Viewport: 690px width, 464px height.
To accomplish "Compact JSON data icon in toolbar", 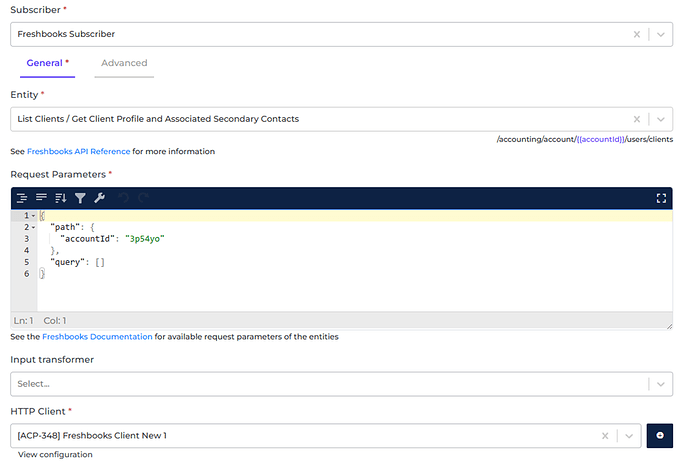I will (41, 198).
